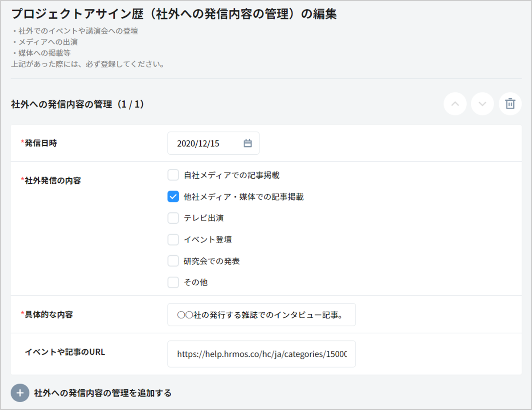
Task: Check the 自社メディアでの記事掲載 checkbox
Action: tap(173, 175)
